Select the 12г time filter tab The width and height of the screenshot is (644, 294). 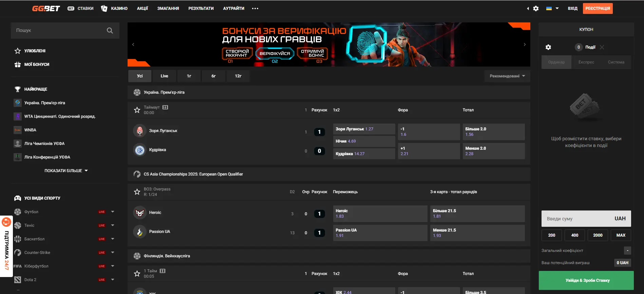pos(238,76)
